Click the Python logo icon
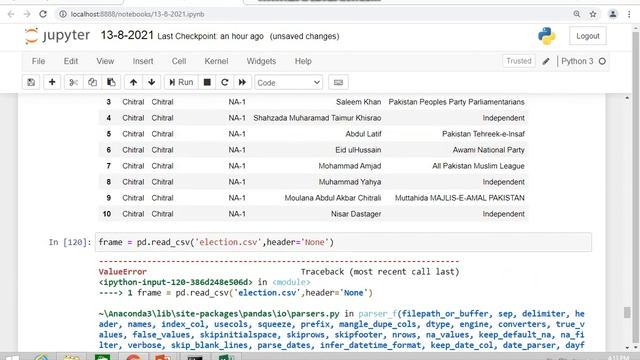 (547, 36)
